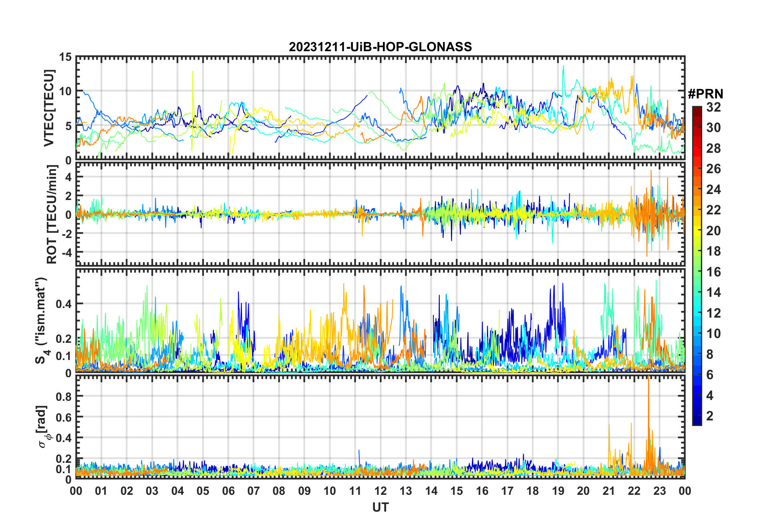
Task: Click the "10" label on PRN colorbar
Action: [713, 334]
